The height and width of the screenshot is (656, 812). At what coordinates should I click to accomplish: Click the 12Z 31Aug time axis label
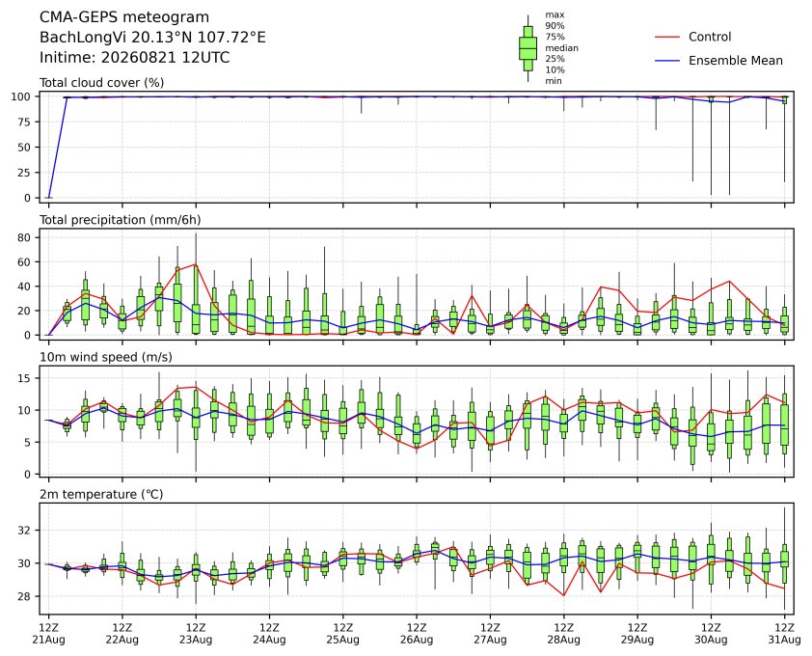point(785,633)
